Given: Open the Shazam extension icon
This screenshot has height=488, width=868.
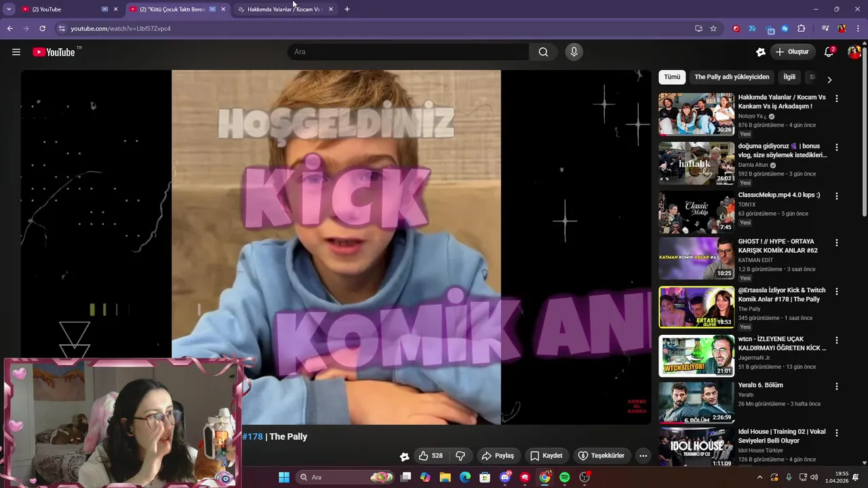Looking at the screenshot, I should tap(785, 28).
